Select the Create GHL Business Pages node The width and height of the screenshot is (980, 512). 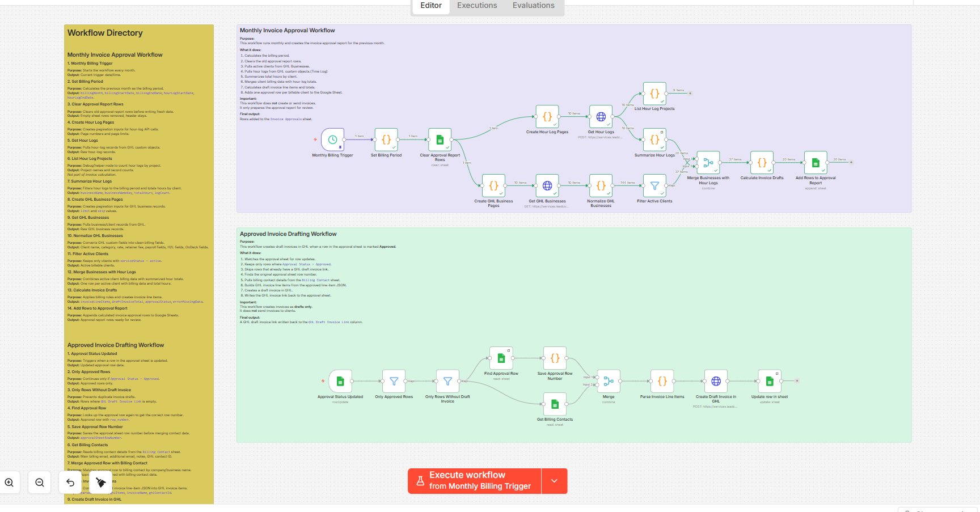(493, 185)
